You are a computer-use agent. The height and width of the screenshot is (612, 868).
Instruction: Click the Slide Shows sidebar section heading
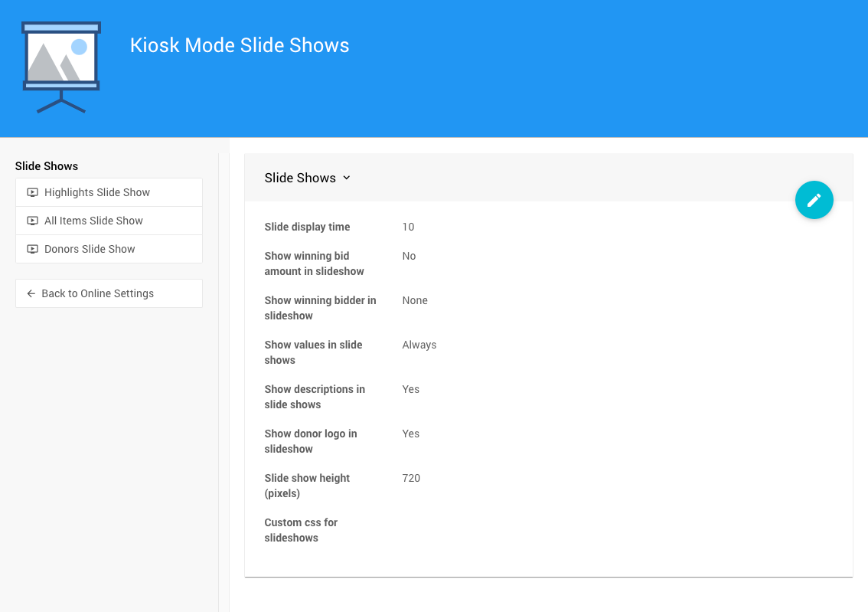[47, 166]
